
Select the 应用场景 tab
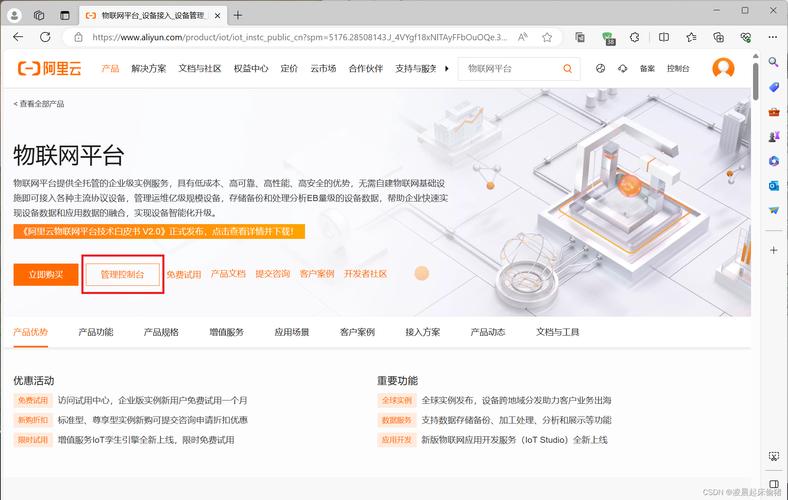[291, 332]
